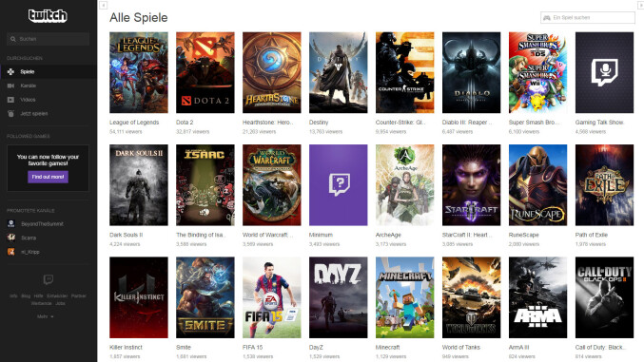Open the Jobs footer link

coord(60,303)
